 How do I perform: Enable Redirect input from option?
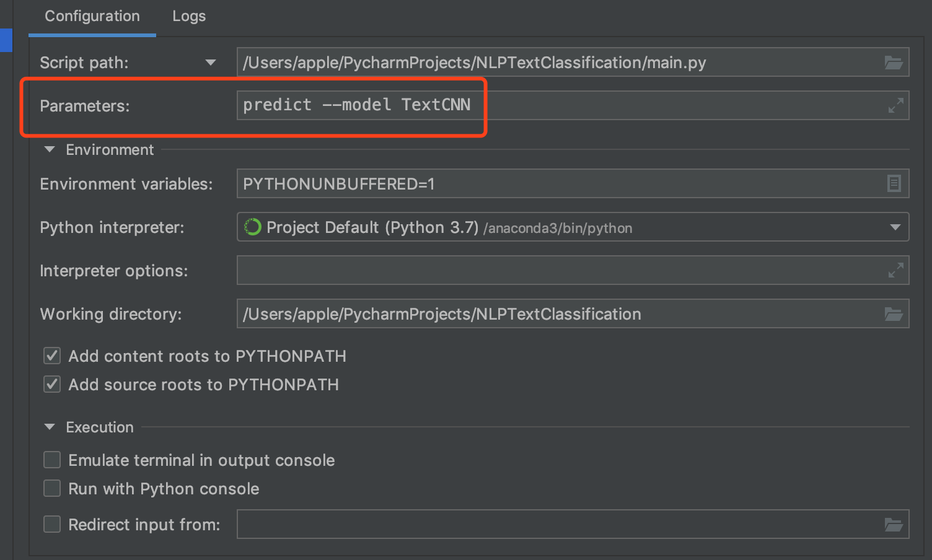(x=52, y=524)
